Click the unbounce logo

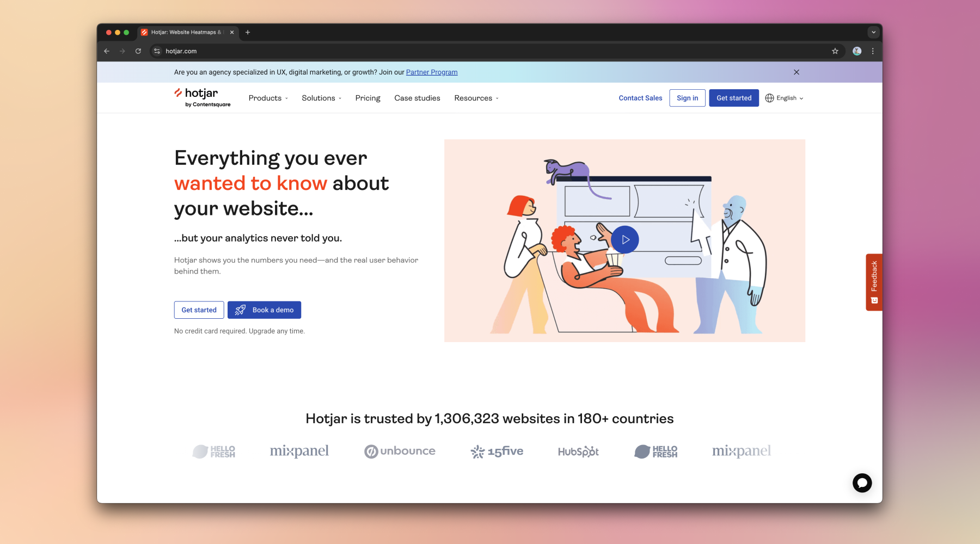(x=400, y=451)
